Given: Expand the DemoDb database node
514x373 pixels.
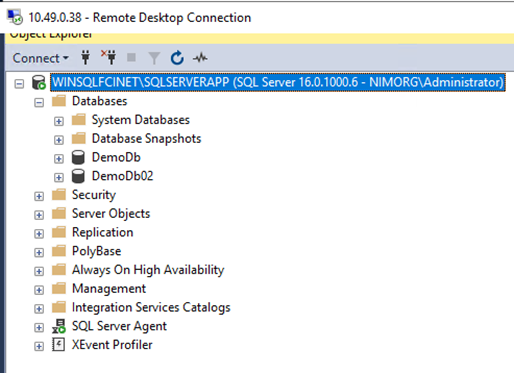Looking at the screenshot, I should pos(59,158).
